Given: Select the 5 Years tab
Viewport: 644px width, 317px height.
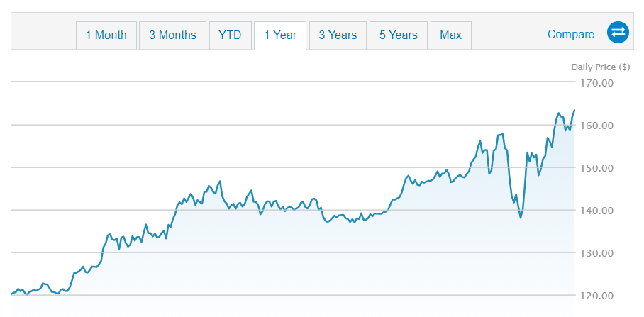Looking at the screenshot, I should click(399, 35).
